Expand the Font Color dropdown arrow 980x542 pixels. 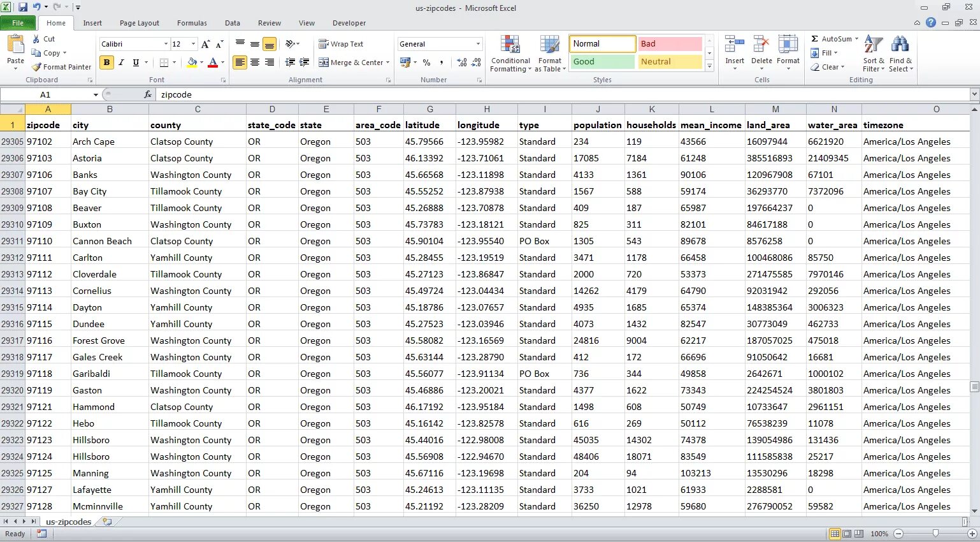[222, 62]
